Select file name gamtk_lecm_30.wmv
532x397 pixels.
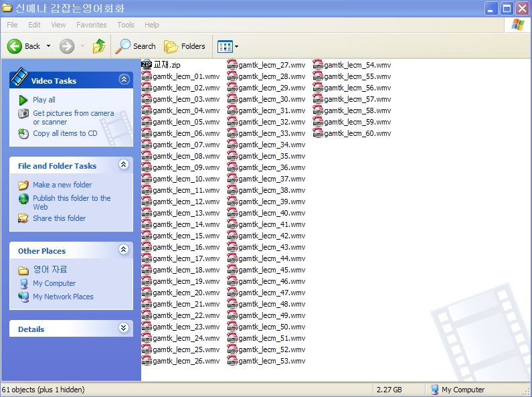click(x=272, y=100)
